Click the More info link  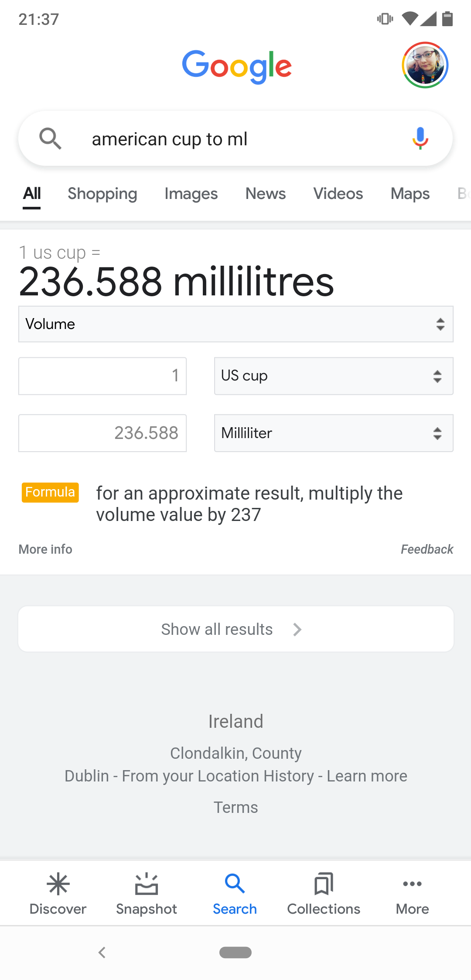click(x=45, y=549)
